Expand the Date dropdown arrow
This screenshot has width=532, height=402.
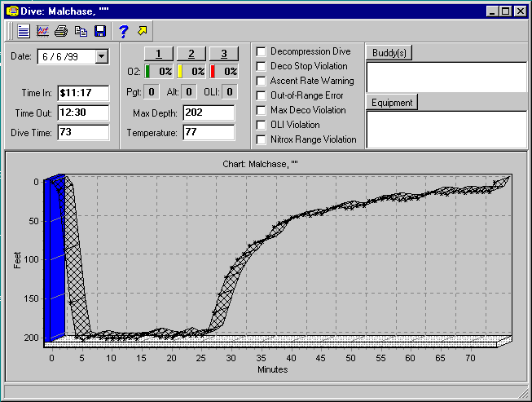(102, 56)
